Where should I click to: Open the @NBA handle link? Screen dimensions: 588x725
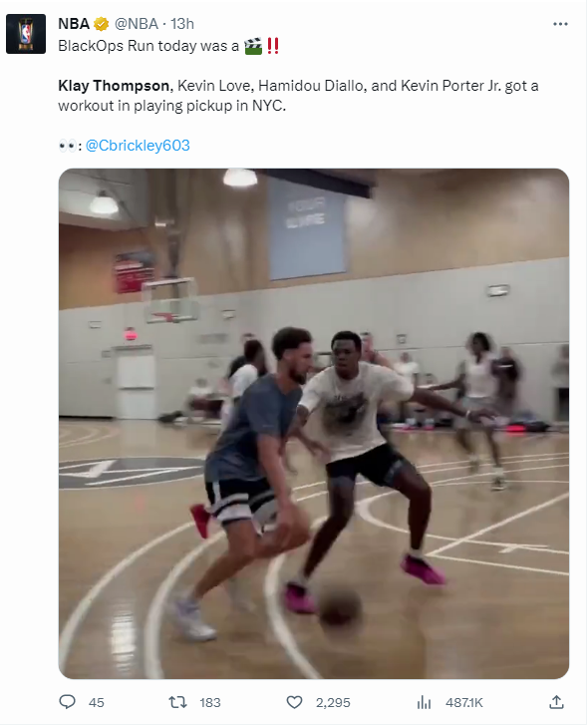coord(137,24)
